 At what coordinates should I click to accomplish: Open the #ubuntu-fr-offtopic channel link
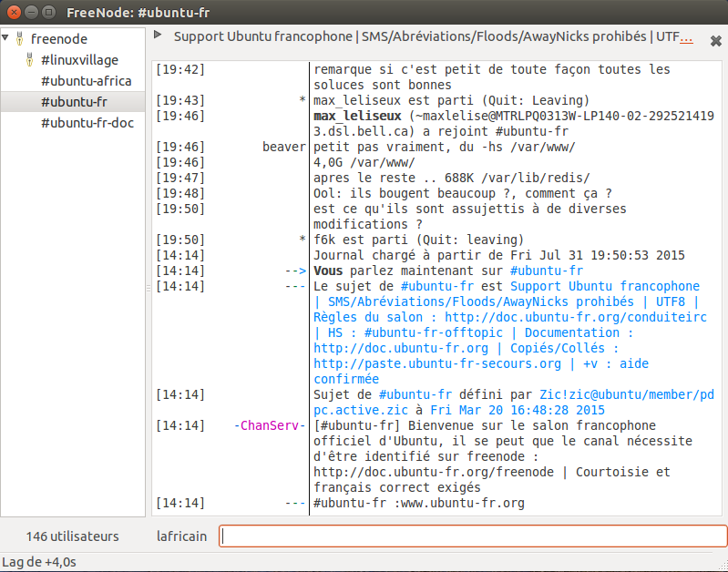coord(434,332)
